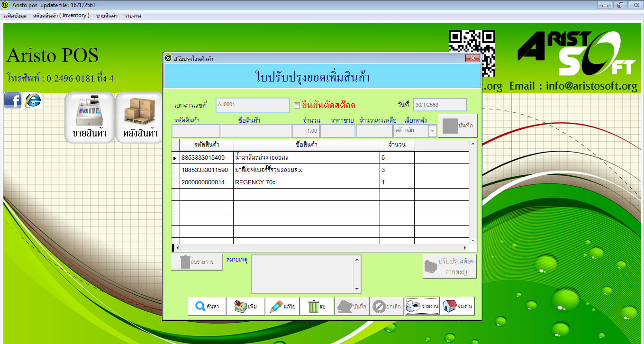Click the วันที่ date field 30/1/2563
Image resolution: width=644 pixels, height=344 pixels.
click(x=440, y=105)
